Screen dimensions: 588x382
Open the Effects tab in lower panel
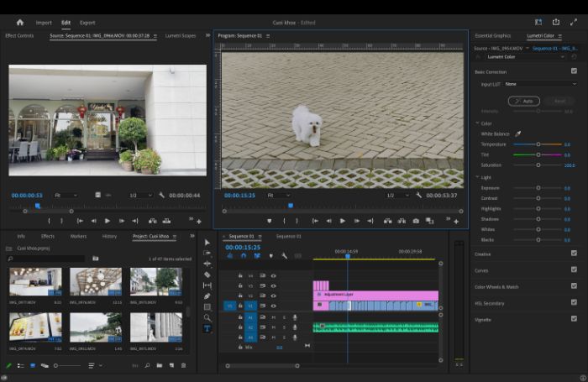point(48,236)
